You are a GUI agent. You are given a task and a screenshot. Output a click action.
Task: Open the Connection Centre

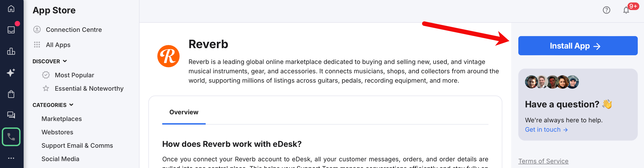tap(74, 29)
